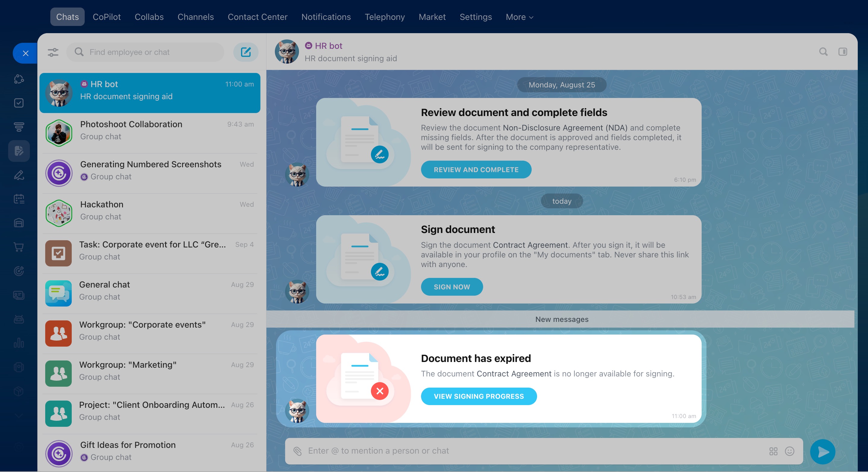Create new chat with the compose icon
This screenshot has width=868, height=472.
(246, 52)
